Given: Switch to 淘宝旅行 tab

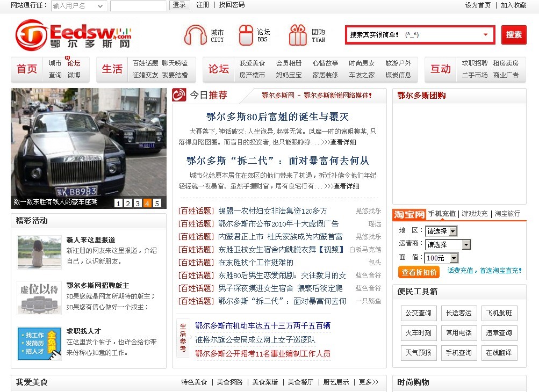Looking at the screenshot, I should pos(507,214).
